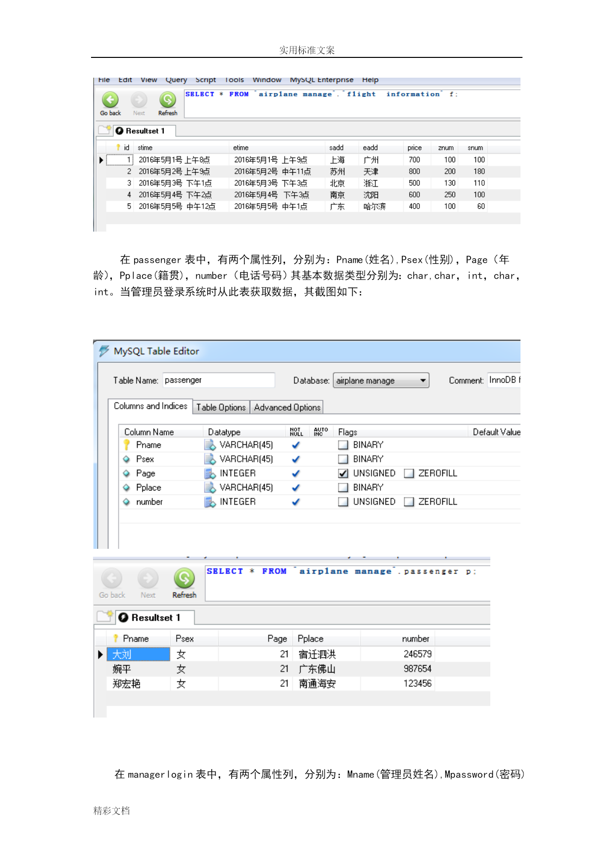This screenshot has width=614, height=868.
Task: Toggle NOT NULL checkmark for Pname
Action: pyautogui.click(x=296, y=445)
